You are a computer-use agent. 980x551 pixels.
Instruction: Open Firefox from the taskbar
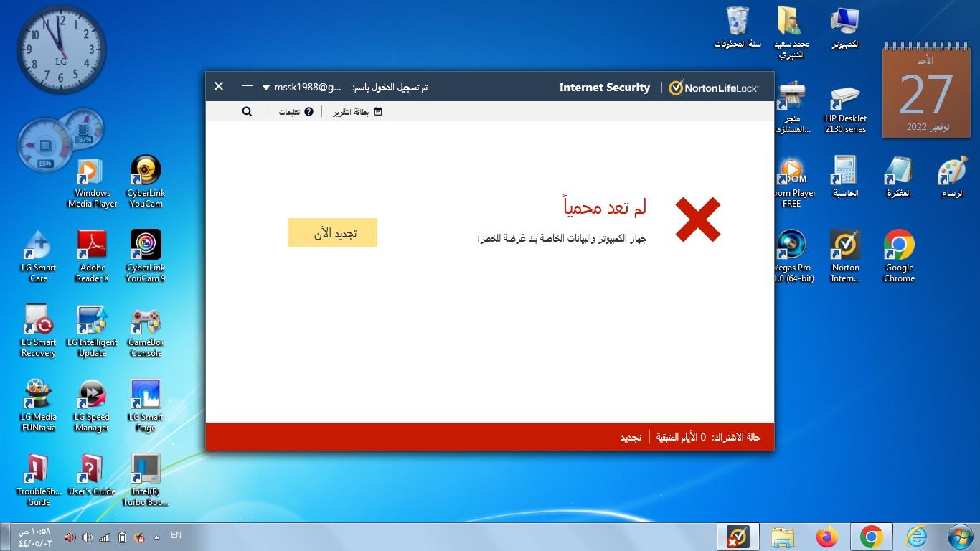click(827, 537)
